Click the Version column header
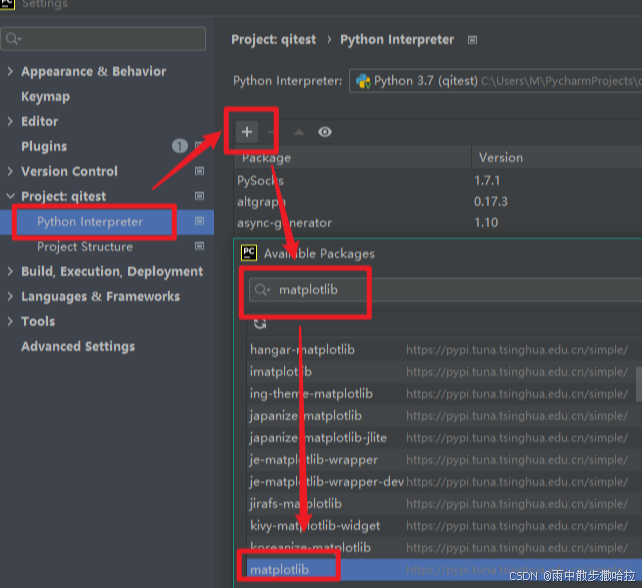 click(x=557, y=158)
